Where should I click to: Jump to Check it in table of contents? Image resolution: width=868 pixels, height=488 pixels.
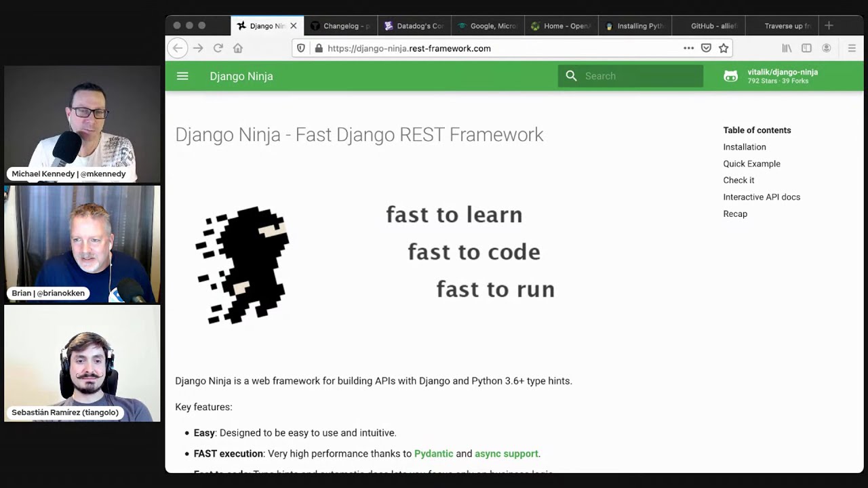tap(738, 180)
